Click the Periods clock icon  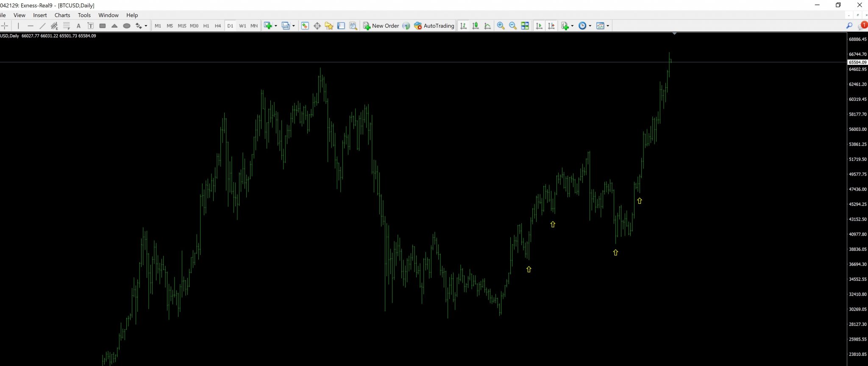583,26
